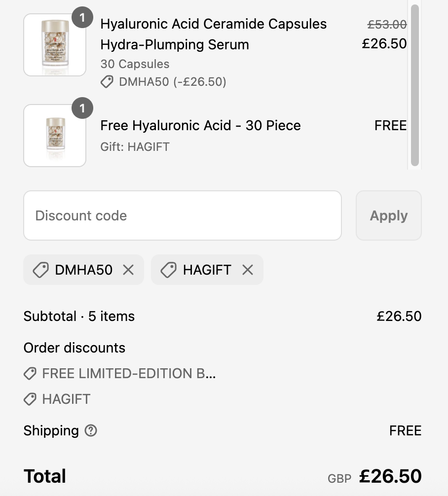Click the Shipping help question mark icon

(91, 430)
